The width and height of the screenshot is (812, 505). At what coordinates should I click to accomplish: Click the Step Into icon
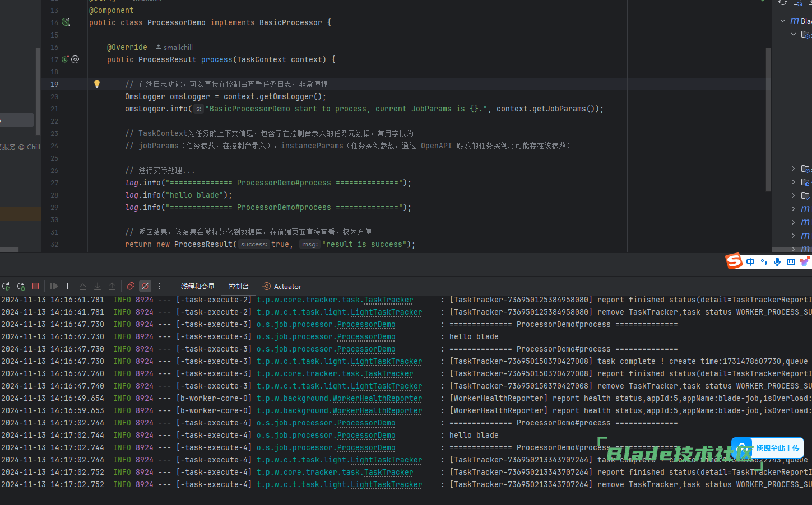coord(98,286)
